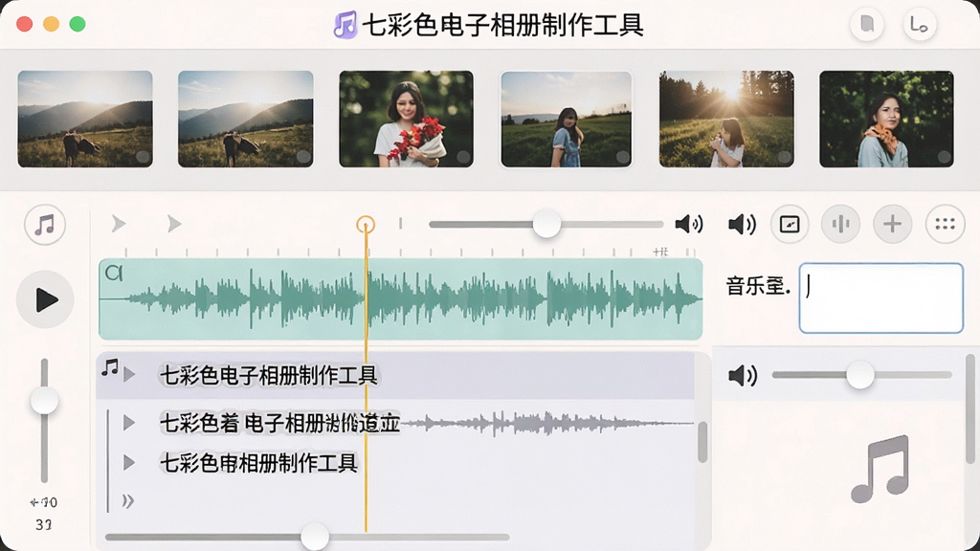Screen dimensions: 980x551
Task: Click the large gray music note in the right panel
Action: click(880, 469)
